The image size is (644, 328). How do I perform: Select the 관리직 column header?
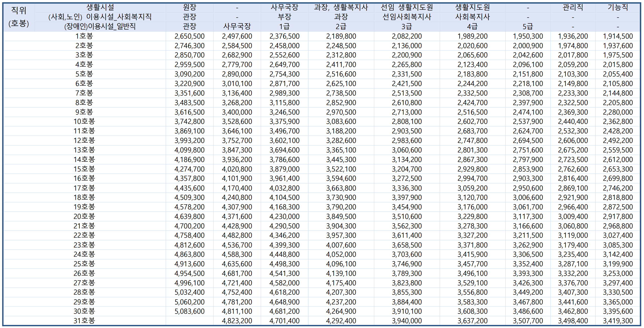573,7
